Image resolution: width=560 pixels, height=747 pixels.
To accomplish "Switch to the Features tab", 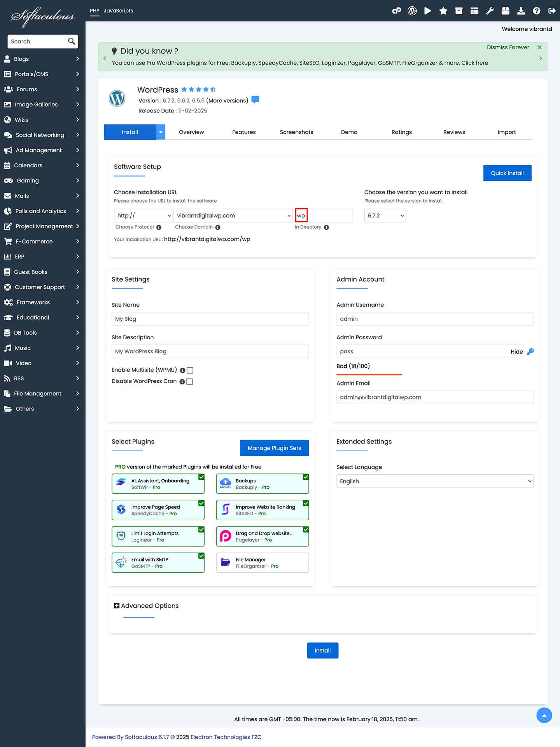I will coord(244,132).
